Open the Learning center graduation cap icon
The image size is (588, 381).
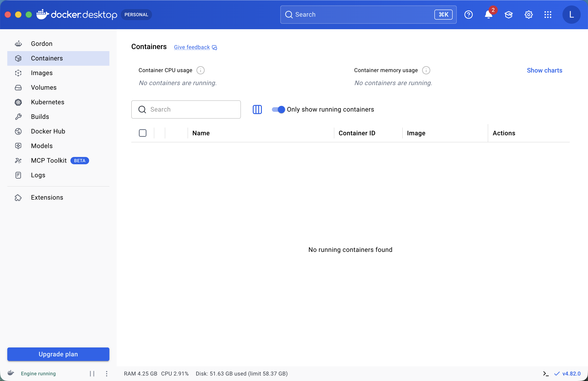[x=509, y=15]
